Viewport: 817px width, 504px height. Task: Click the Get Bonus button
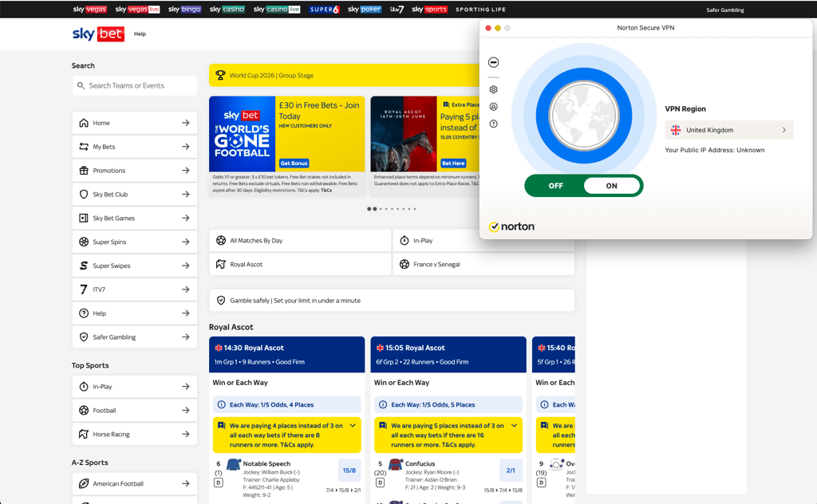click(294, 163)
